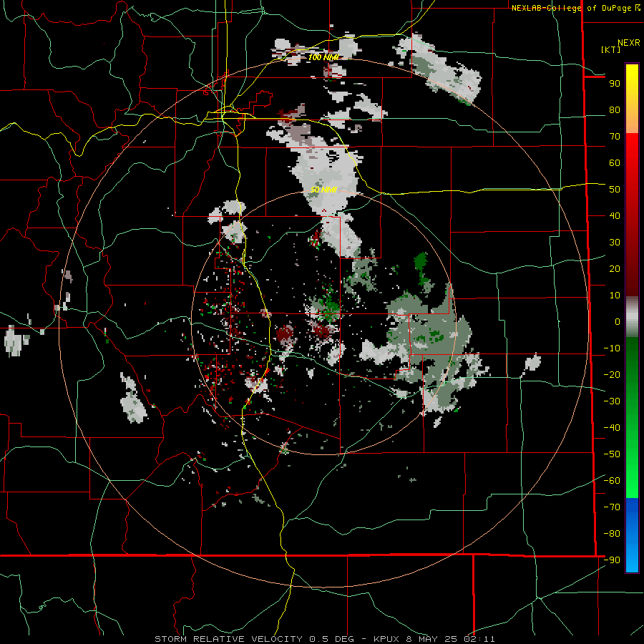Click the 60 value on velocity scale
The width and height of the screenshot is (644, 644).
coord(615,163)
